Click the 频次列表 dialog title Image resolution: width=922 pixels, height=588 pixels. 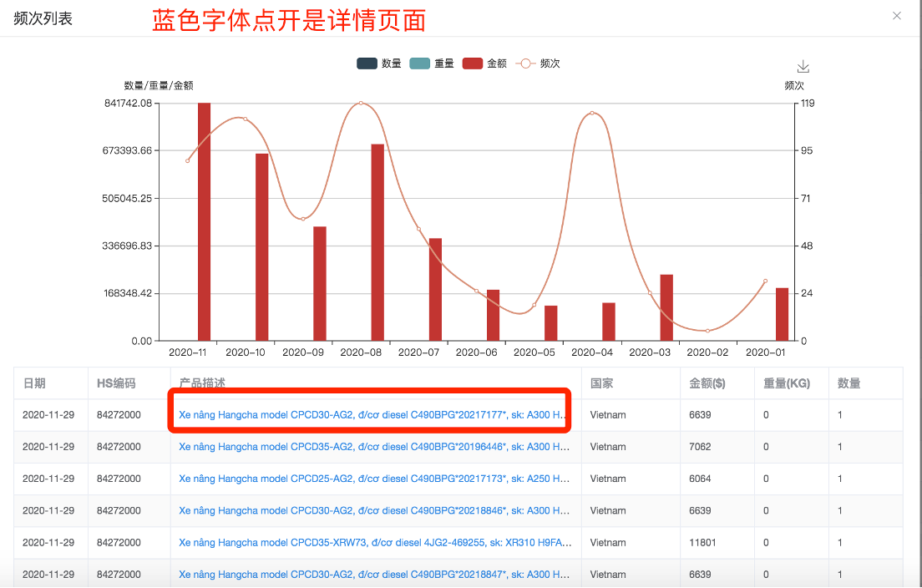(43, 19)
